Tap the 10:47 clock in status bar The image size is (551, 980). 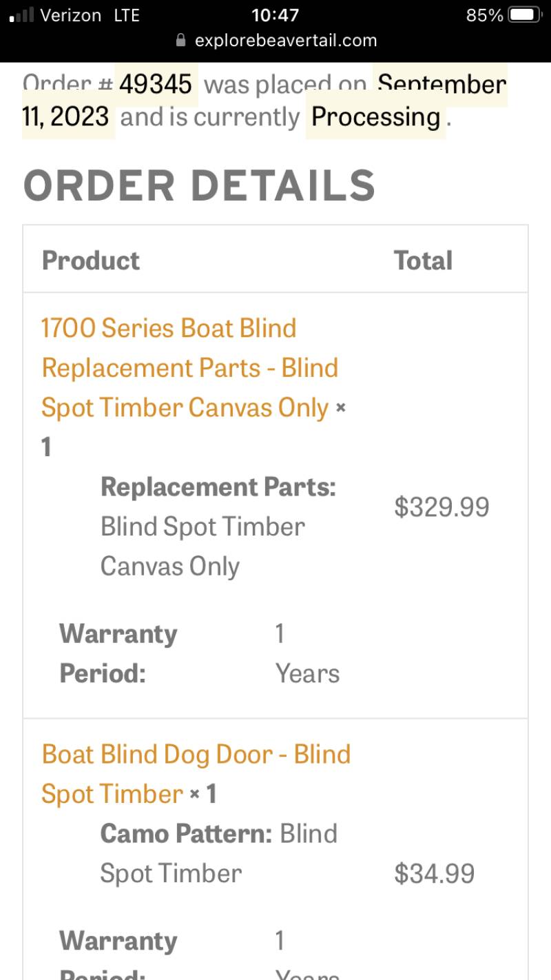275,15
